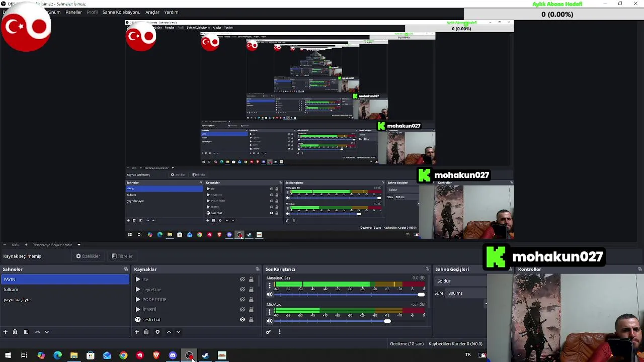Select the fullcam scene
Viewport: 644px width, 362px height.
pos(65,290)
